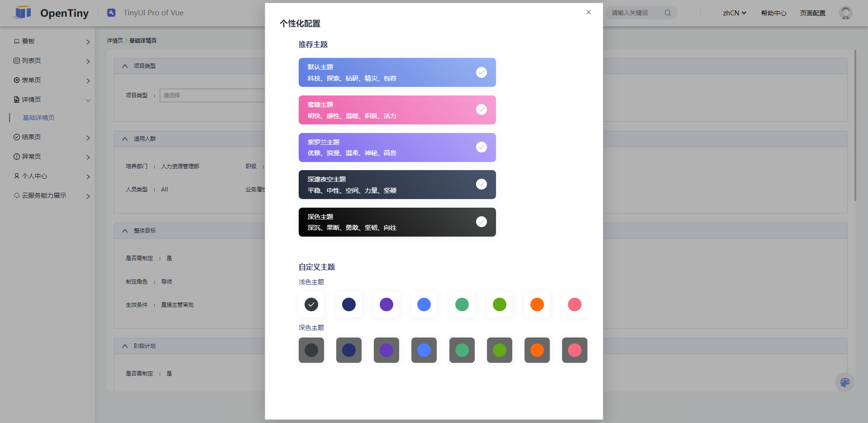
Task: Select the 深邃夜空主题 check mark
Action: 481,184
